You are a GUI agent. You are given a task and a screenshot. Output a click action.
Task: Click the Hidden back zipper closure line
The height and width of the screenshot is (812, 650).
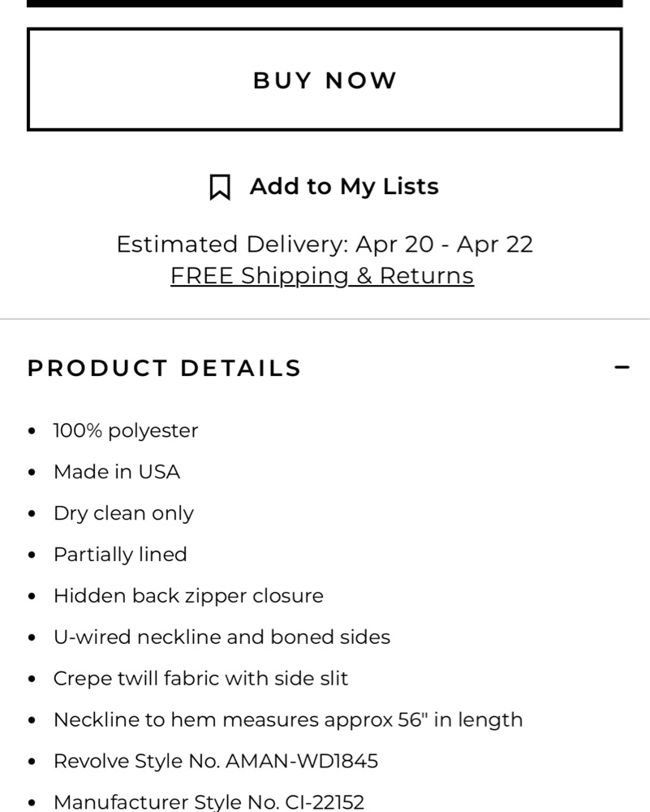pos(188,596)
